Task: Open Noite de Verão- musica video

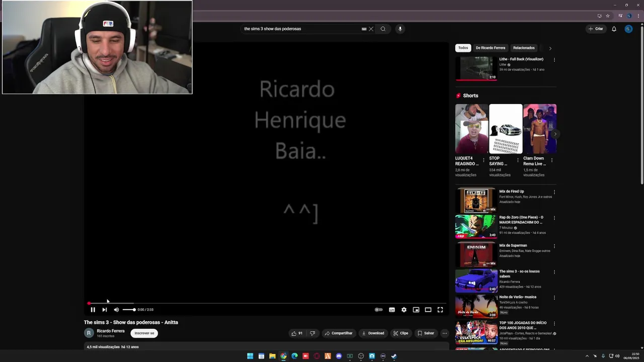Action: [x=476, y=306]
